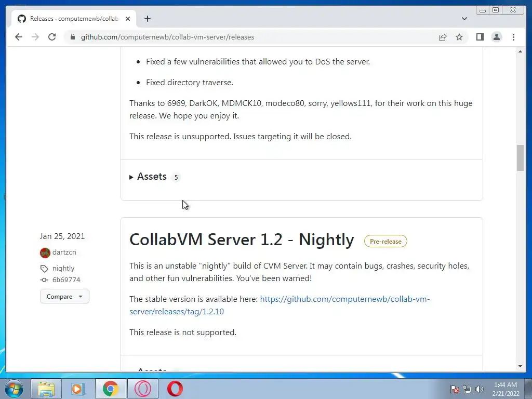Open File Explorer from the taskbar
This screenshot has height=399, width=532.
pos(46,389)
